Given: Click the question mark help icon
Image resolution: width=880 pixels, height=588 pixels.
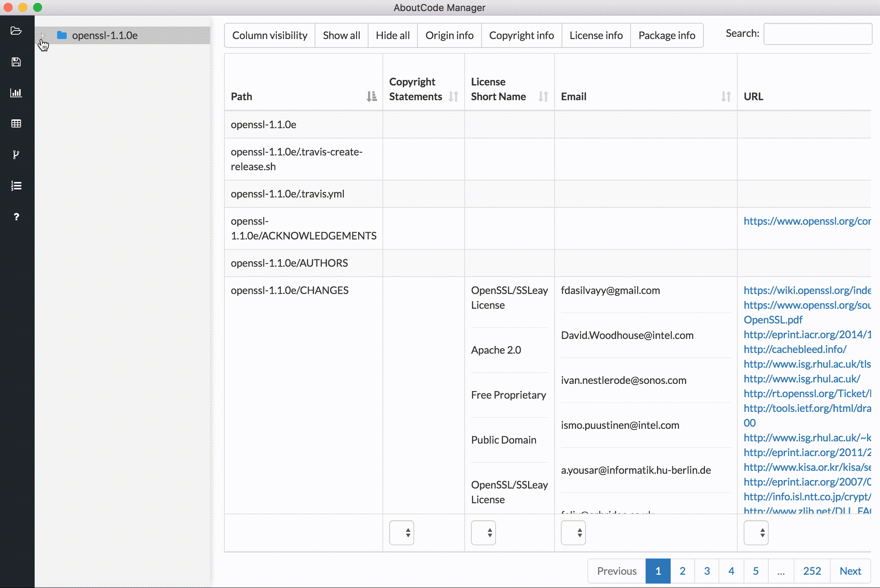Looking at the screenshot, I should tap(16, 217).
